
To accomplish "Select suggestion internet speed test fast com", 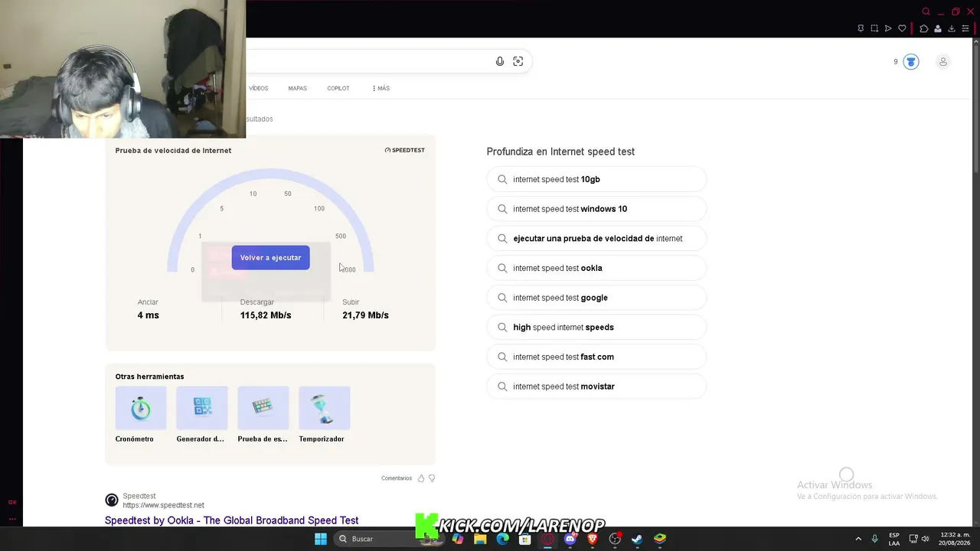I will point(596,357).
